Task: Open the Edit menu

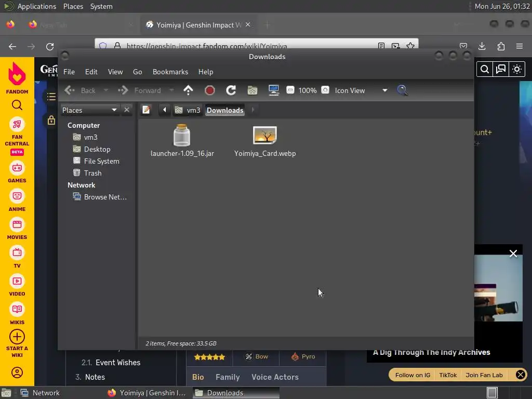Action: 91,72
